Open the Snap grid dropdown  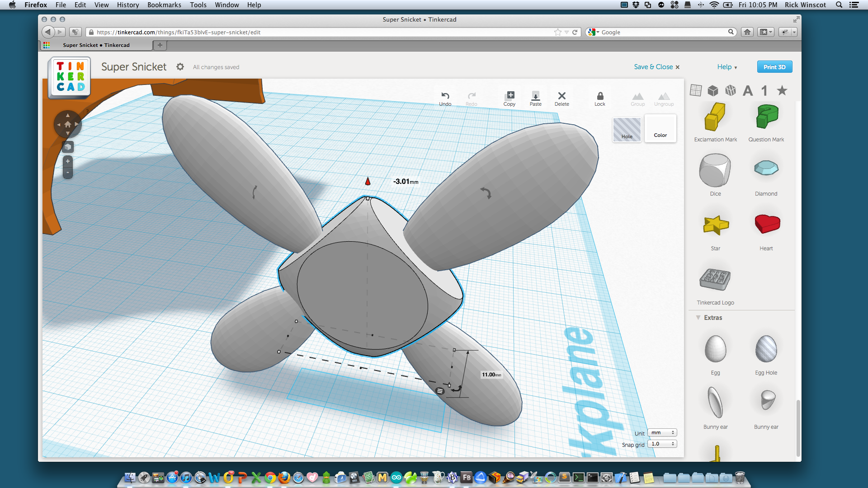point(662,444)
